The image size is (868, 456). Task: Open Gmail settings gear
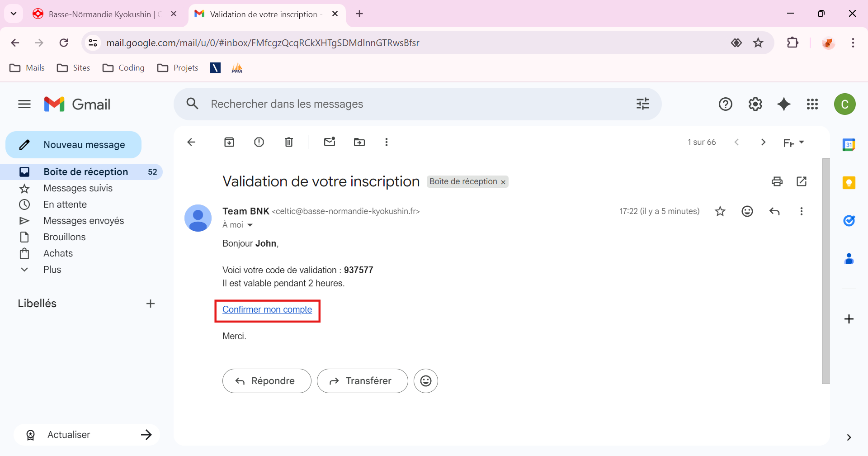[755, 104]
